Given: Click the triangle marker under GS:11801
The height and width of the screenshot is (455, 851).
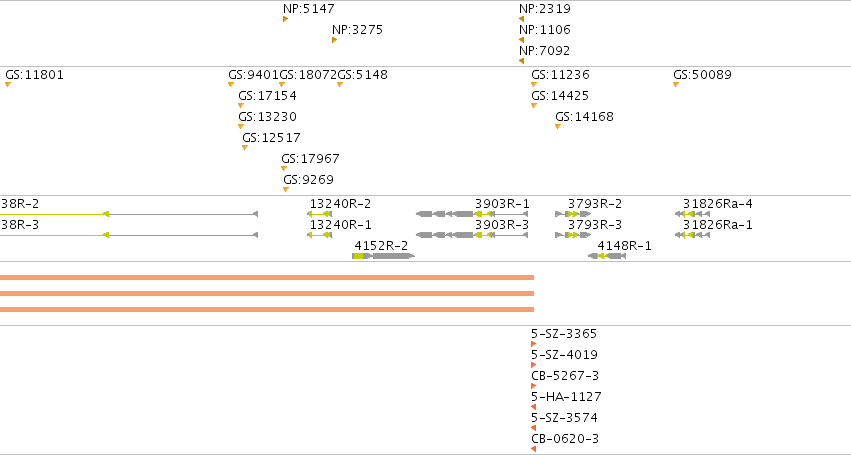Looking at the screenshot, I should click(x=8, y=85).
